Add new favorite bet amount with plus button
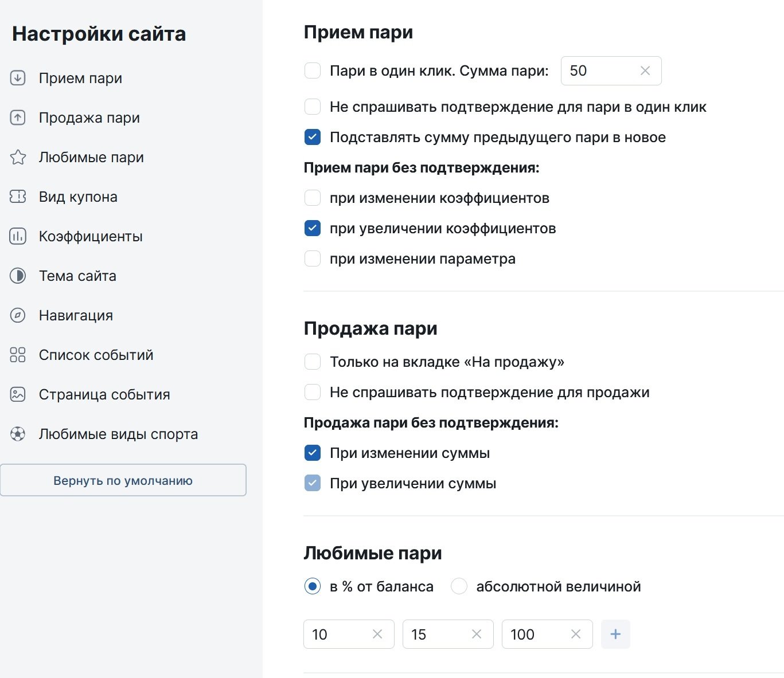Viewport: 784px width, 678px height. (x=615, y=634)
